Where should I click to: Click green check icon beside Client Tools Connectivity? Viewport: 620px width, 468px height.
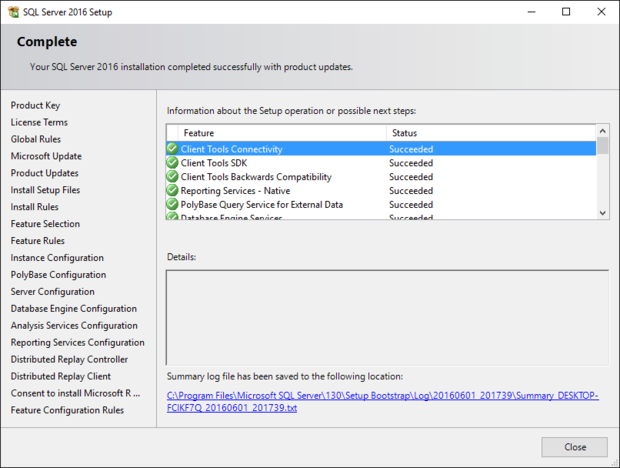[x=172, y=149]
